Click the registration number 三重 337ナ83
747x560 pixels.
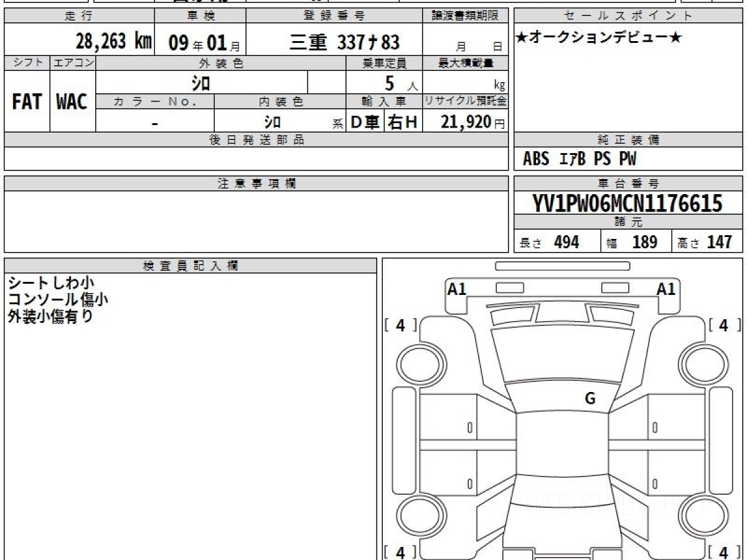coord(344,42)
